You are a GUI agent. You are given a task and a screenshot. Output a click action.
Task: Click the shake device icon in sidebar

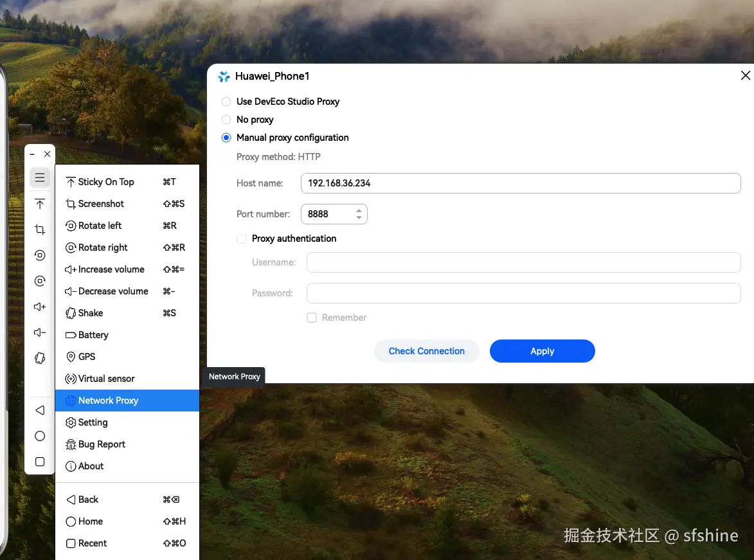coord(40,358)
